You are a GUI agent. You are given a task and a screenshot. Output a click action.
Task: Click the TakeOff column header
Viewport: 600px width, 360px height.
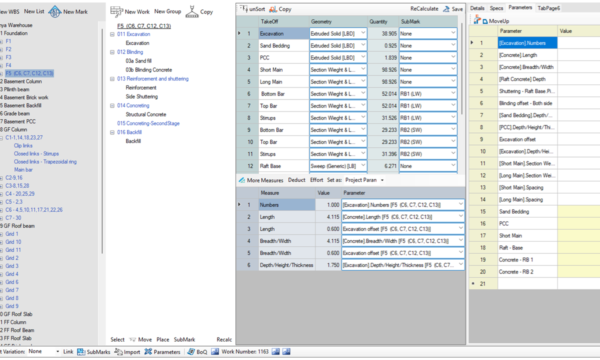point(284,21)
